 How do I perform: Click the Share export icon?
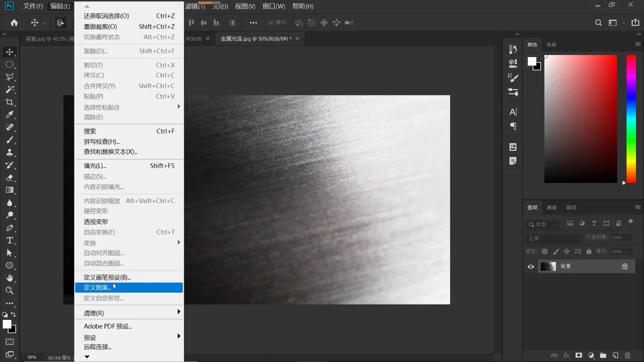point(635,23)
